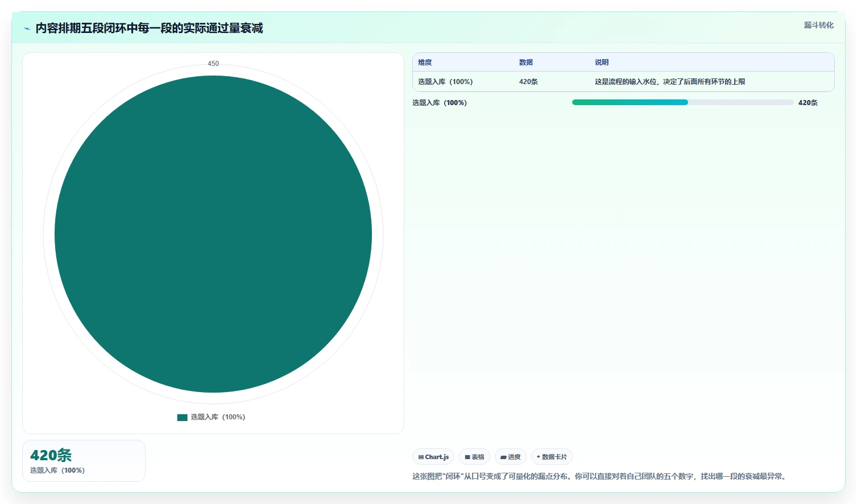This screenshot has height=504, width=857.
Task: Click the description cell 这是流程的输入水位
Action: tap(670, 82)
